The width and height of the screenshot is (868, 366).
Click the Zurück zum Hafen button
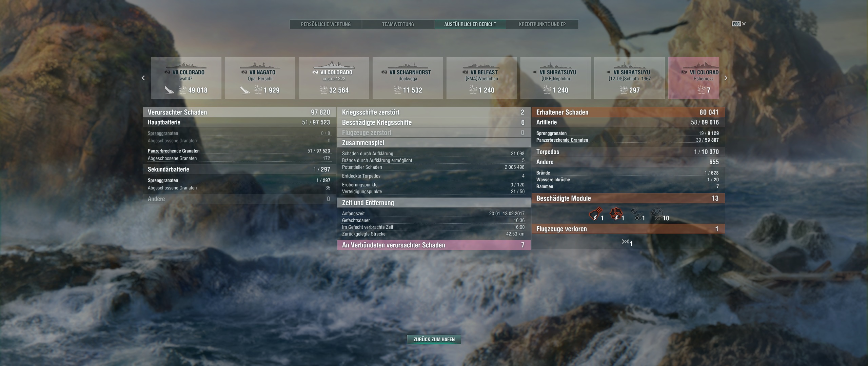pyautogui.click(x=434, y=339)
